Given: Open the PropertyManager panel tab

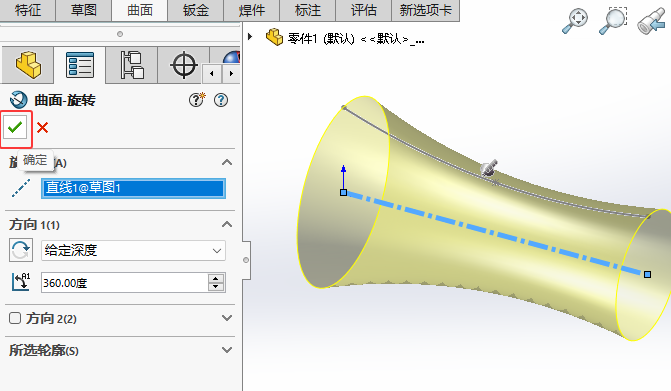Looking at the screenshot, I should pos(80,65).
